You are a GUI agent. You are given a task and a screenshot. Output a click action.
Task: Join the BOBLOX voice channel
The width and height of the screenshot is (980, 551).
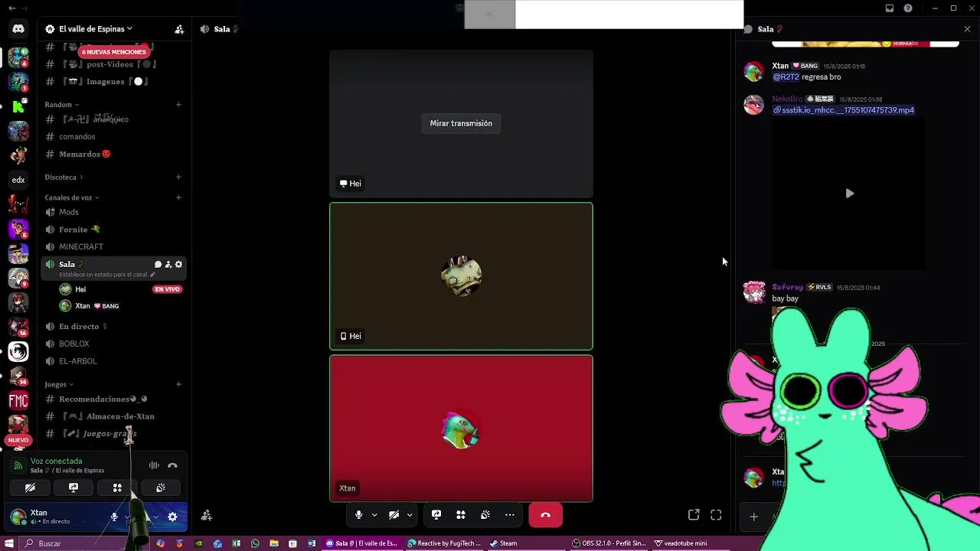click(113, 344)
